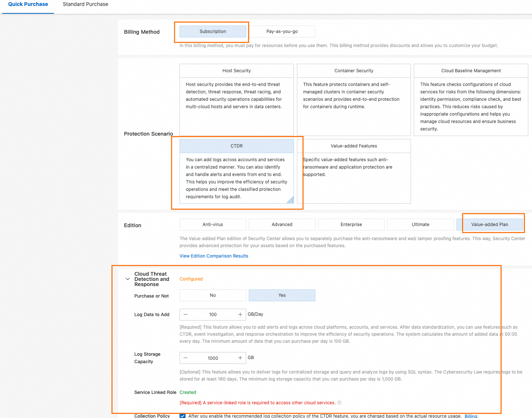The height and width of the screenshot is (418, 532).
Task: Increase Log Data to Add value
Action: [x=240, y=315]
